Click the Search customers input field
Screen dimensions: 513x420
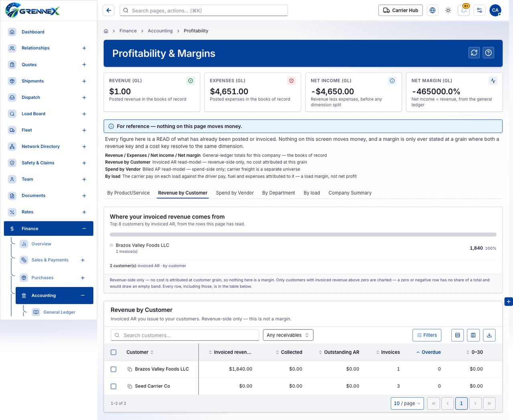[x=185, y=335]
